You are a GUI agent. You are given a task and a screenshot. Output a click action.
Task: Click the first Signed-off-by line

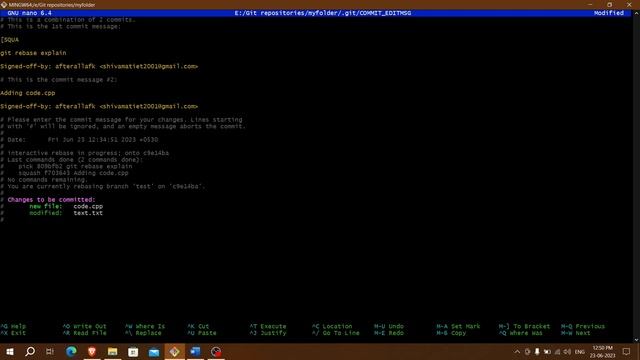pyautogui.click(x=99, y=66)
